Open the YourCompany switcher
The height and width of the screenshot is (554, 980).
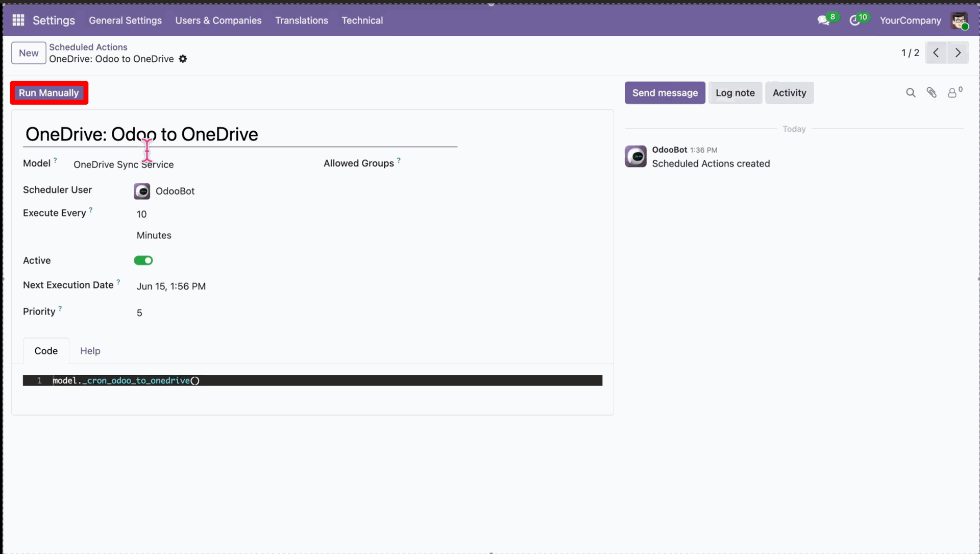click(910, 20)
